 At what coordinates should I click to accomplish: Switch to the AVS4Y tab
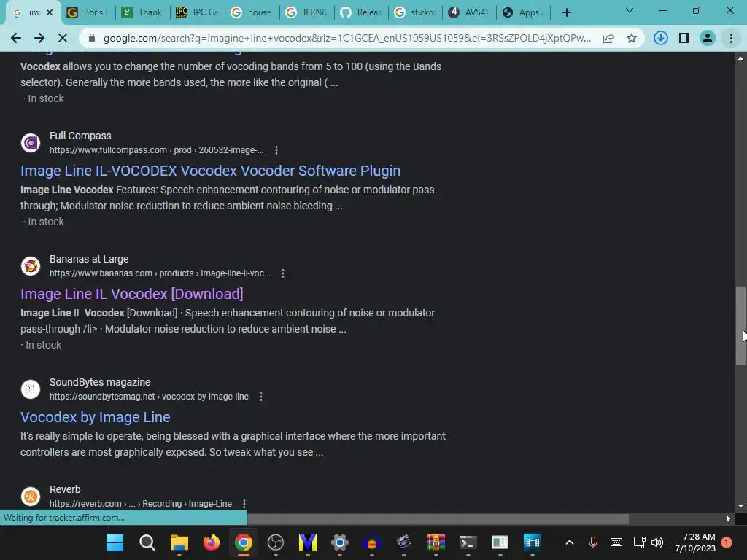click(x=469, y=12)
